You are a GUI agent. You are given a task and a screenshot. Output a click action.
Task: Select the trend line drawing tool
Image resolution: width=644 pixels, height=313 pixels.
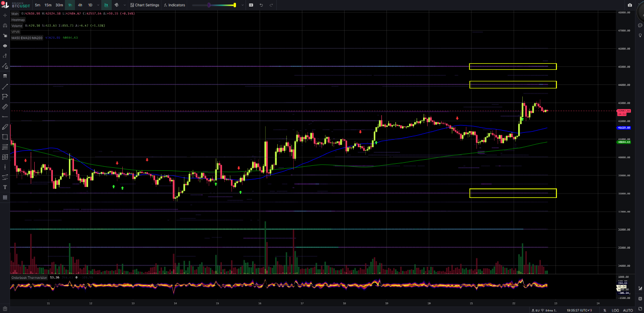pos(5,86)
